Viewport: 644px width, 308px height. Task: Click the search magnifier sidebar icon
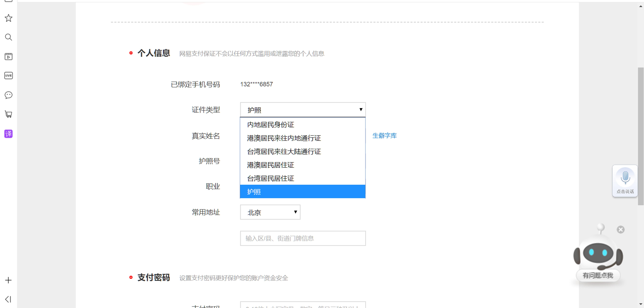click(x=8, y=37)
